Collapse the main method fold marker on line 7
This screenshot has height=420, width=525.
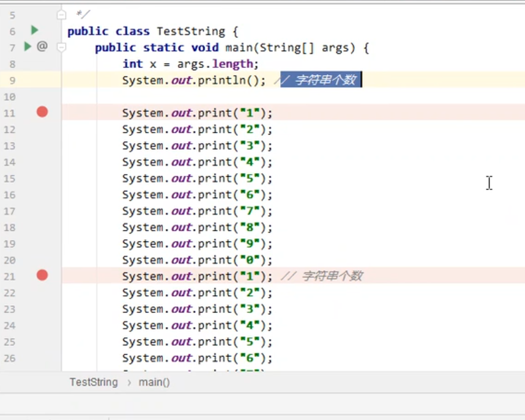(x=61, y=48)
